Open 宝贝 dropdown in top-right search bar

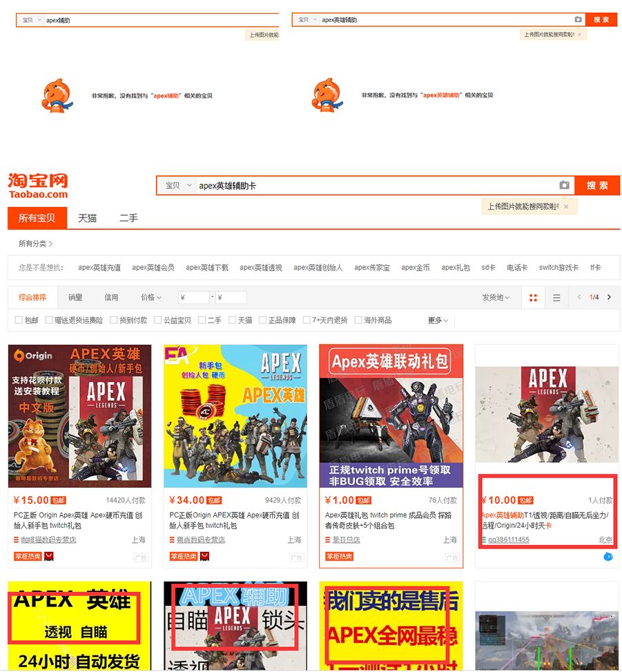308,20
